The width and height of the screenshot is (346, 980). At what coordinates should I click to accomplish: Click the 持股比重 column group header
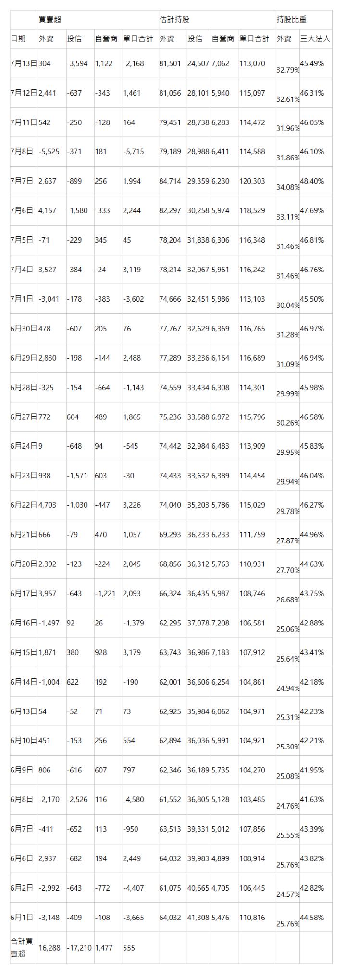coord(291,20)
